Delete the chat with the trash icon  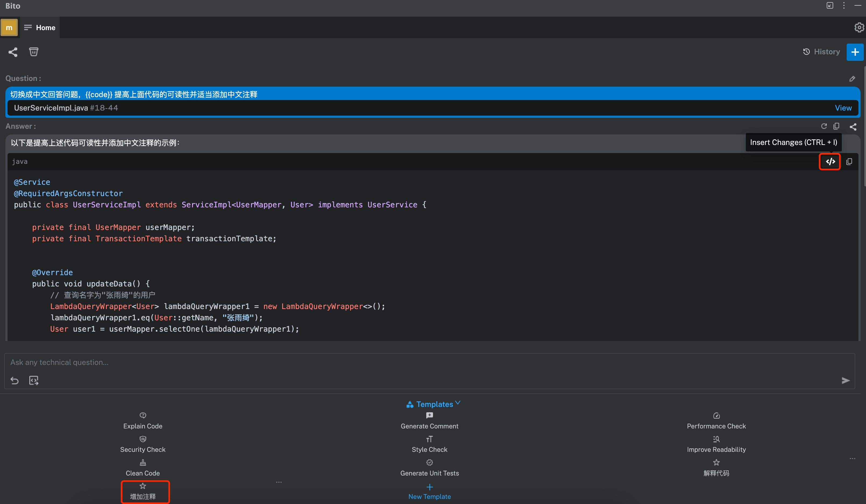click(x=34, y=52)
